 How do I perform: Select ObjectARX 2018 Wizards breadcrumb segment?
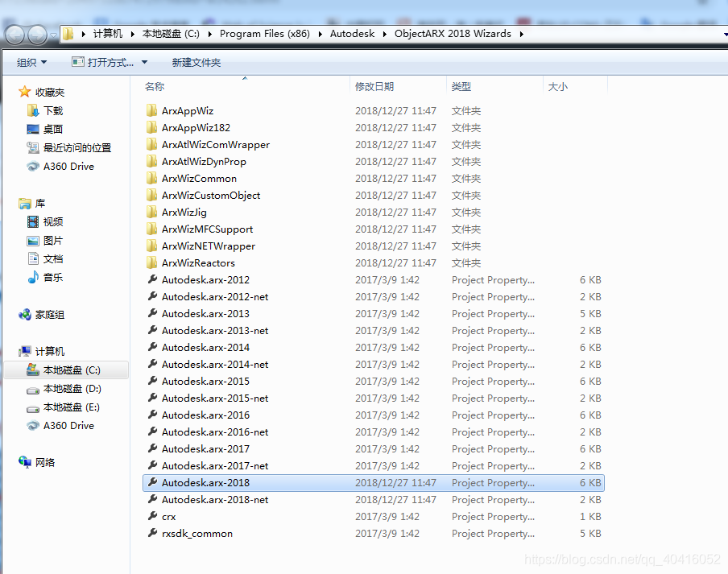453,34
